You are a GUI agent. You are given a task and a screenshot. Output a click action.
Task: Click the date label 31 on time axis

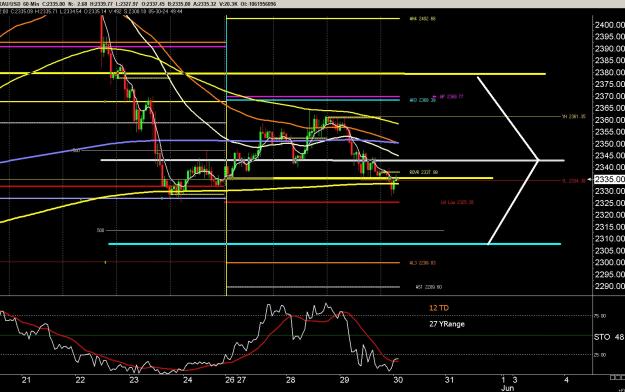[x=449, y=380]
